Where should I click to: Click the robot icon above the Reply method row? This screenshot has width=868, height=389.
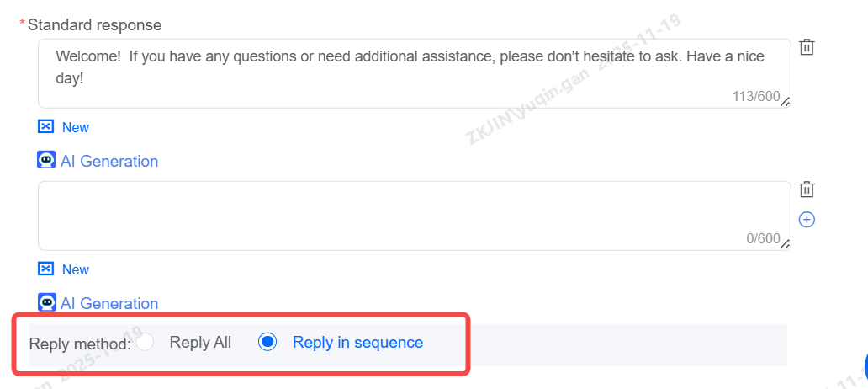(x=46, y=303)
